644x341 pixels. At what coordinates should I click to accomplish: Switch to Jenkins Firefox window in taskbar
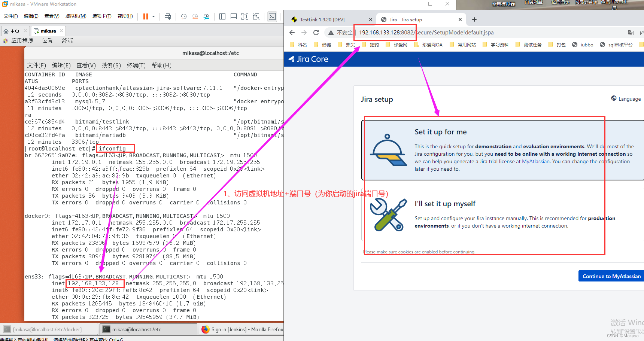pyautogui.click(x=242, y=329)
